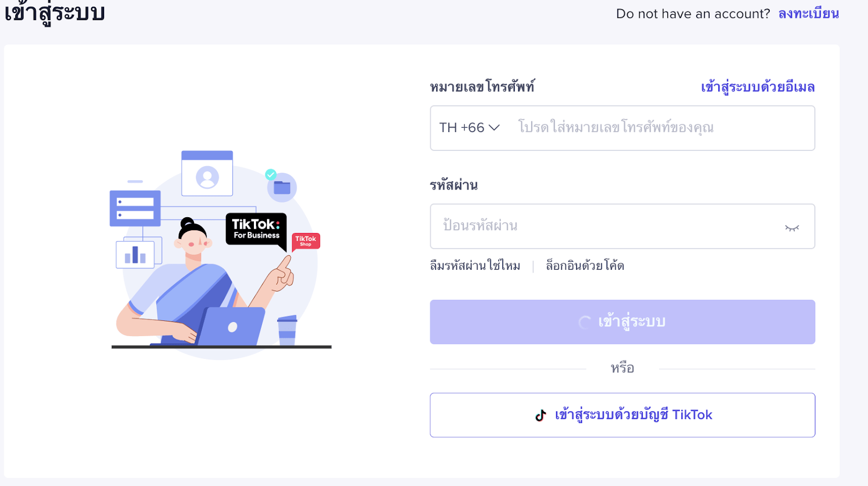868x486 pixels.
Task: Choose ล็อกอินด้วยโค้ด to log in with code
Action: point(585,266)
